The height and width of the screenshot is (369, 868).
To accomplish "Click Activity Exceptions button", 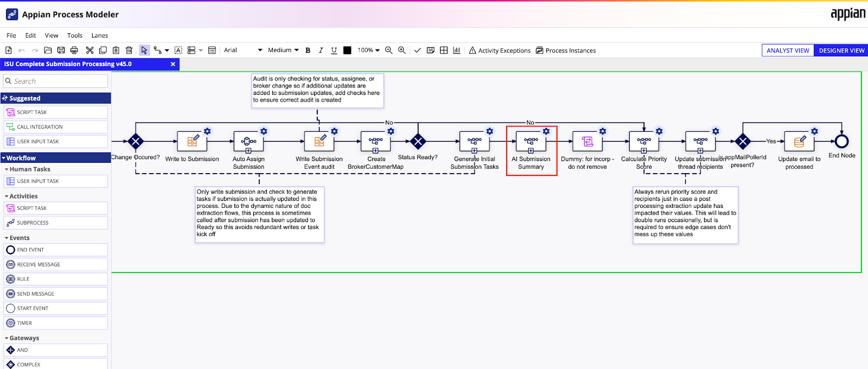I will [500, 50].
